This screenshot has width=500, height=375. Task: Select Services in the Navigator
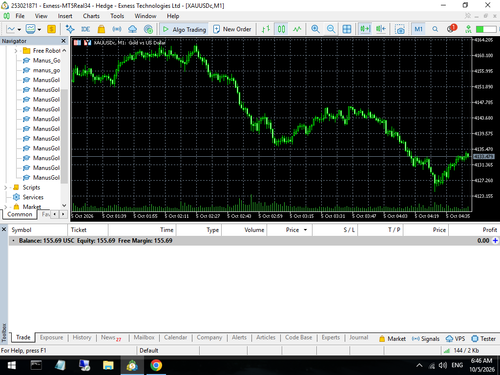click(33, 197)
